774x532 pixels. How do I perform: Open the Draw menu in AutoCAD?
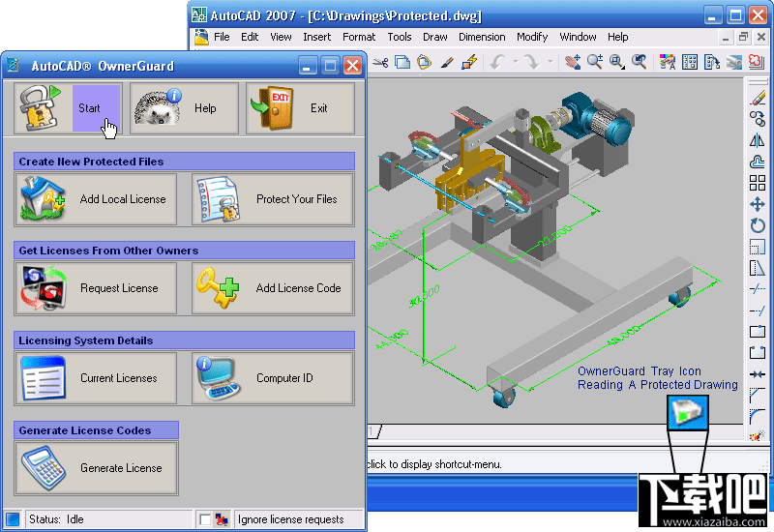pyautogui.click(x=434, y=37)
